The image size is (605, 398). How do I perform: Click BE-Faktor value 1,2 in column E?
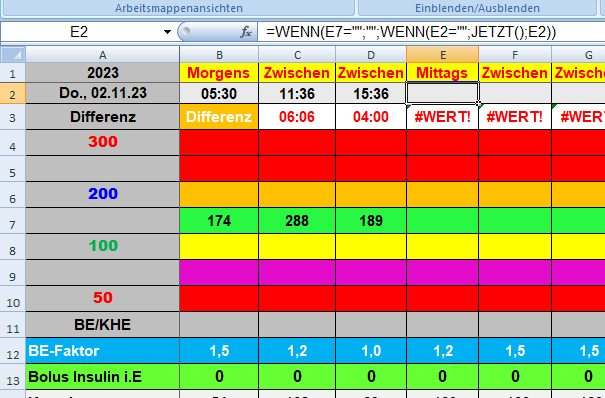pos(442,351)
